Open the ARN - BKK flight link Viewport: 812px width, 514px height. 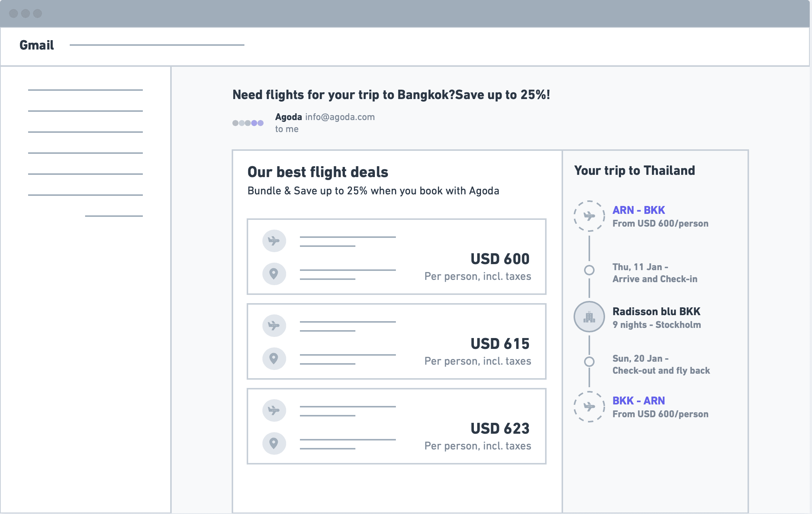(x=638, y=210)
